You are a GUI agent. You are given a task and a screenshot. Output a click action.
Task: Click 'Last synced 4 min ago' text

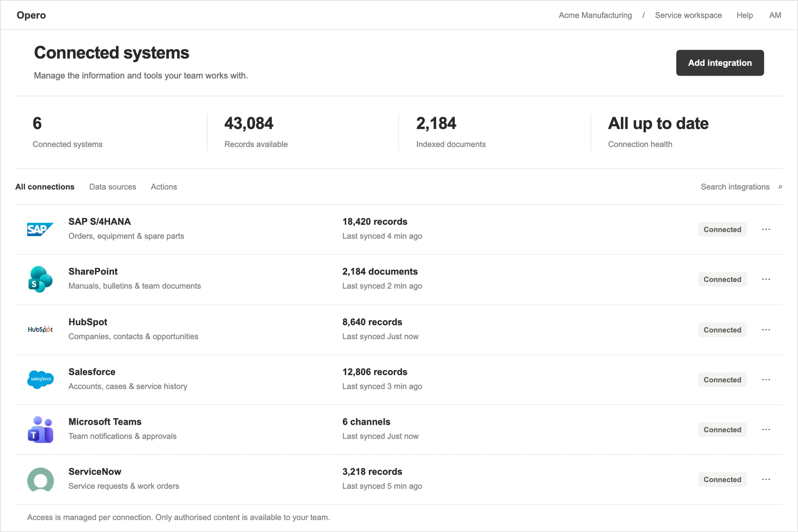coord(382,236)
